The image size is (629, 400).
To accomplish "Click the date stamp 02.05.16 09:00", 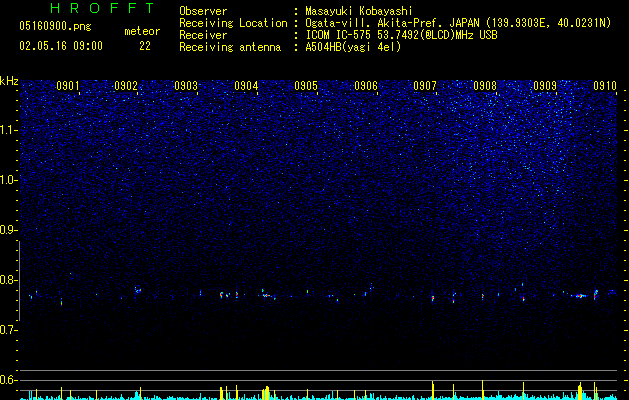I will [x=61, y=46].
